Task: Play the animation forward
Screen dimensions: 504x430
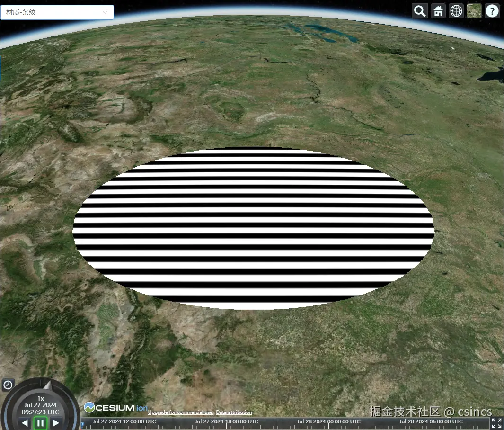Action: tap(56, 423)
